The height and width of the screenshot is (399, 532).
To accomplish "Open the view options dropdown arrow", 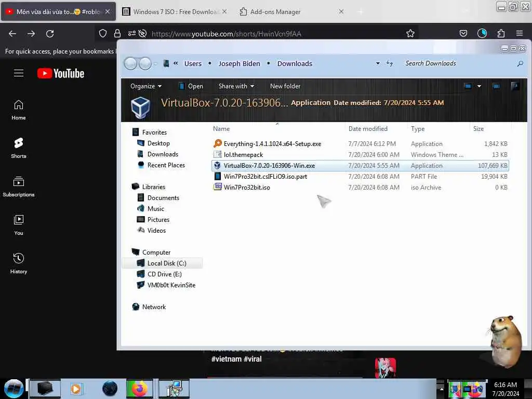I will pyautogui.click(x=479, y=86).
